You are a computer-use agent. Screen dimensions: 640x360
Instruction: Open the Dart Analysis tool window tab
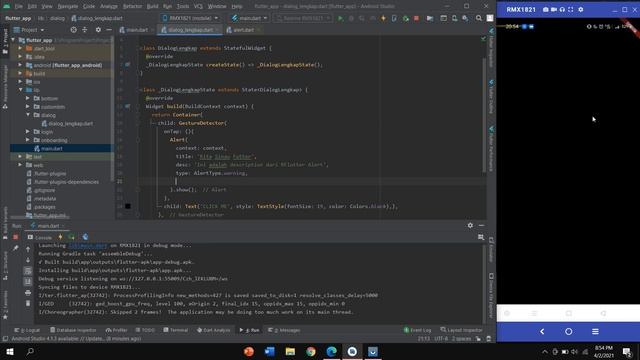click(x=213, y=330)
